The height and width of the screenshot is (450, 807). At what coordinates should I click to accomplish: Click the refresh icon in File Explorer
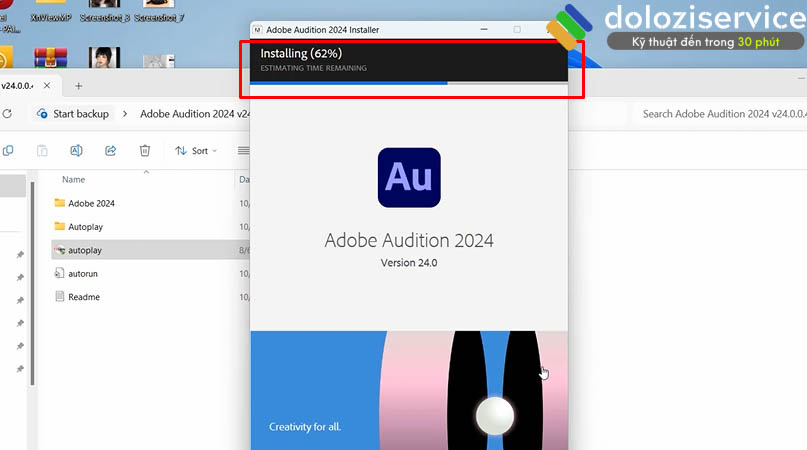pyautogui.click(x=7, y=114)
